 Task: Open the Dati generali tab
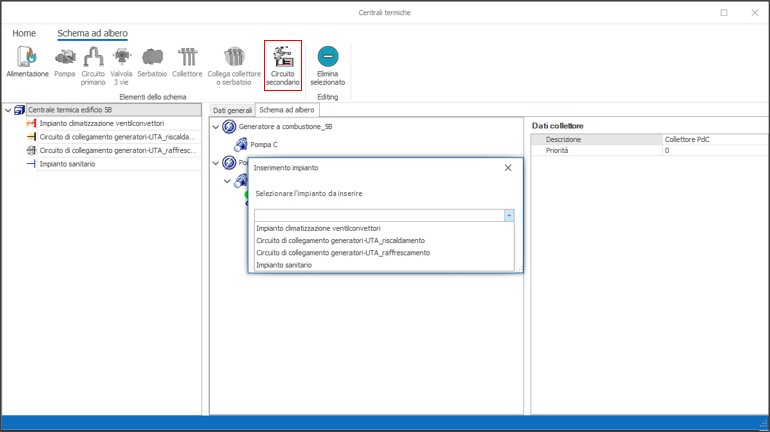(232, 110)
